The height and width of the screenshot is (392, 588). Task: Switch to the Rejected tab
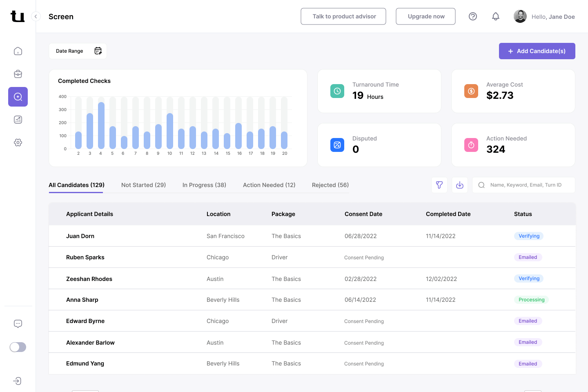(x=330, y=185)
